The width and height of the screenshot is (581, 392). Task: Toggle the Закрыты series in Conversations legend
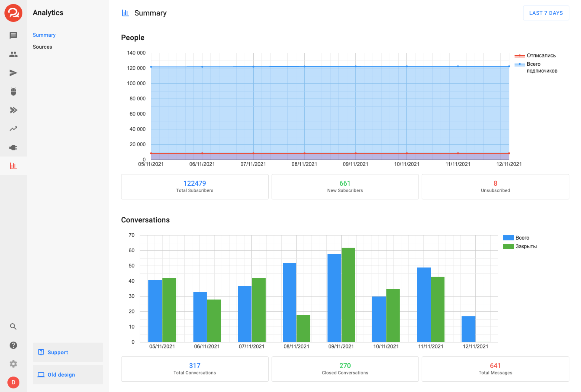[526, 246]
